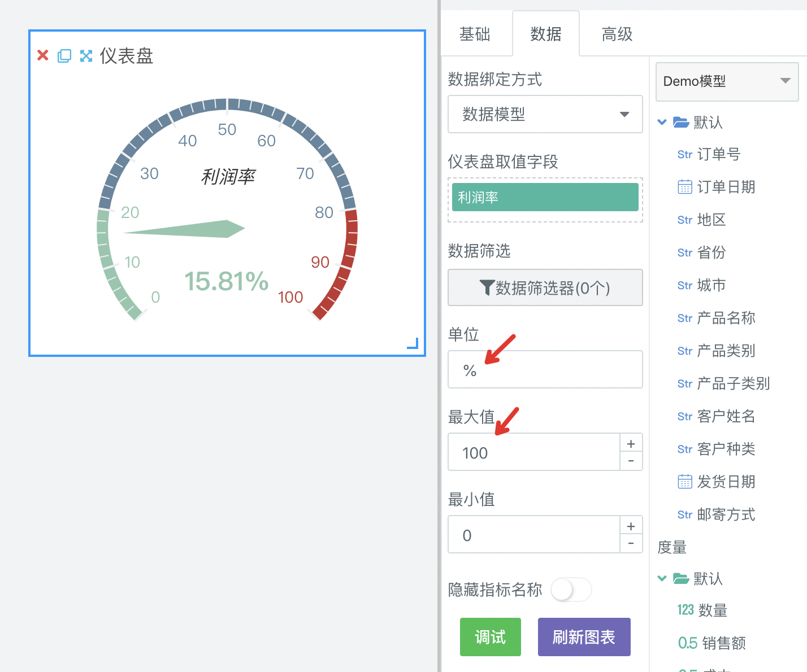Screen dimensions: 807x672
Task: Click the Str type icon beside 地区
Action: click(685, 220)
